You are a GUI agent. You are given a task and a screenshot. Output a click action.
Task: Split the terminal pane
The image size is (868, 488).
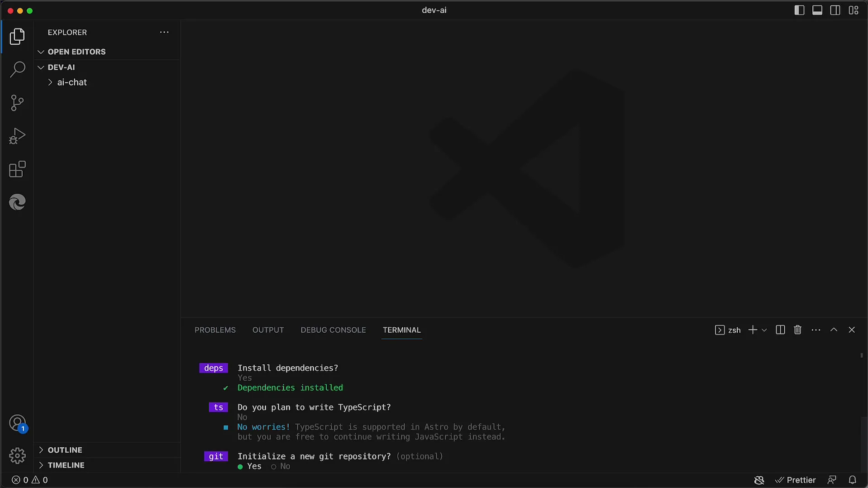tap(780, 330)
